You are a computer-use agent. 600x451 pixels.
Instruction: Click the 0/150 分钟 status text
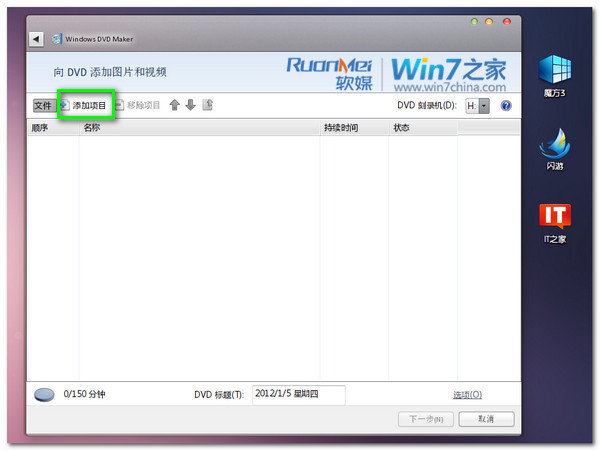[84, 394]
